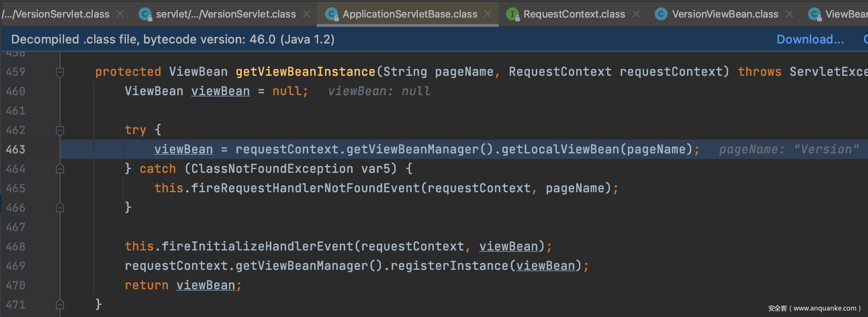
Task: Close the ApplicationServletBase.class tab
Action: coord(488,14)
